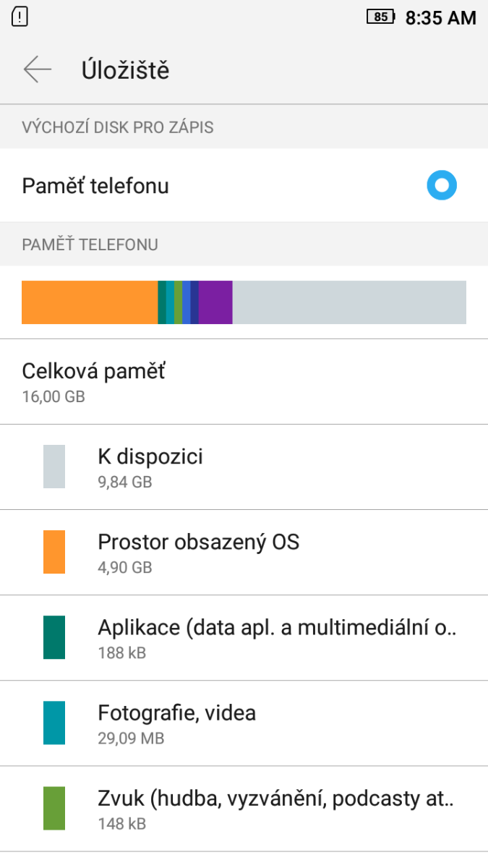Select the Paměť telefonu radio button
The image size is (488, 868).
[x=442, y=186]
